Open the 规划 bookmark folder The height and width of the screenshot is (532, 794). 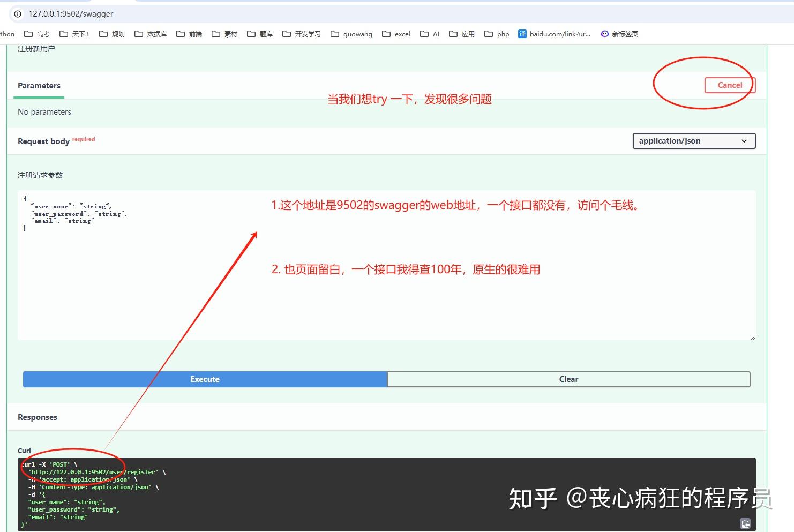point(112,34)
